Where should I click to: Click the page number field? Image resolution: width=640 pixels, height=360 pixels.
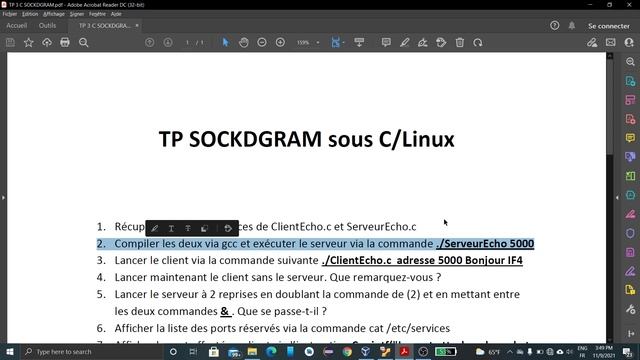(188, 42)
